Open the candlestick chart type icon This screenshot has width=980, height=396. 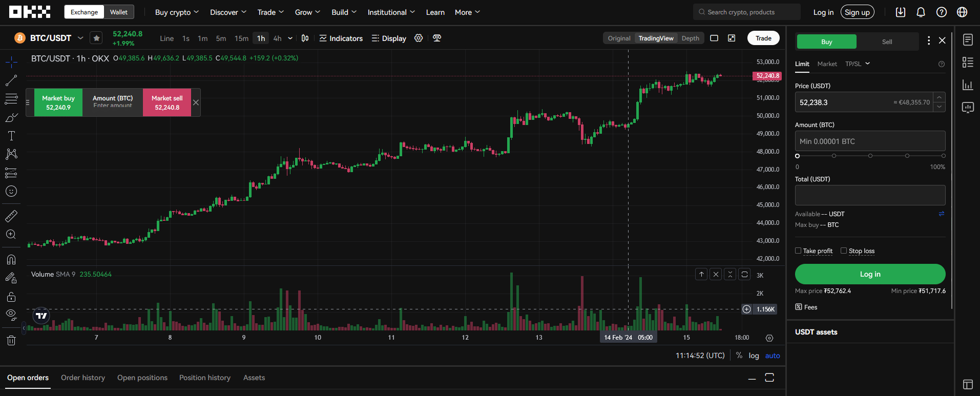tap(305, 38)
